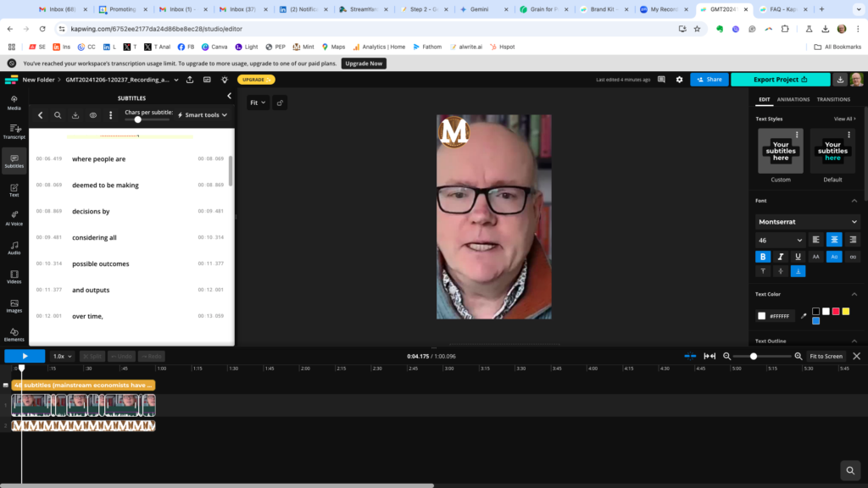Switch to the Animations tab
Viewport: 868px width, 488px height.
click(793, 99)
